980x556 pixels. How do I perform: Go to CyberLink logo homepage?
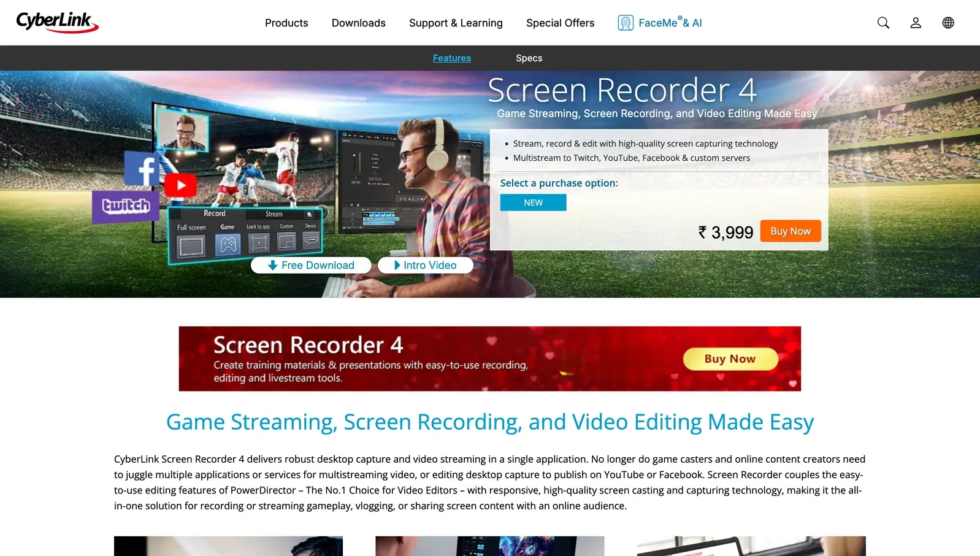click(x=57, y=22)
